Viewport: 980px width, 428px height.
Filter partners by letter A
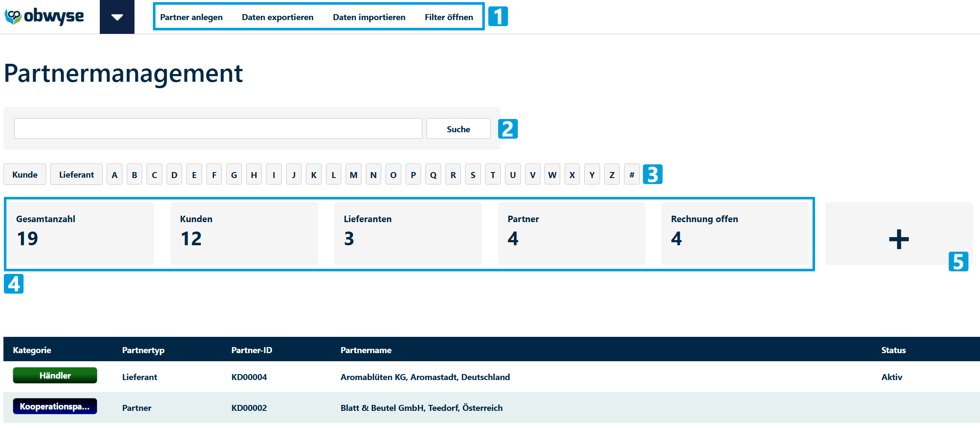(114, 175)
